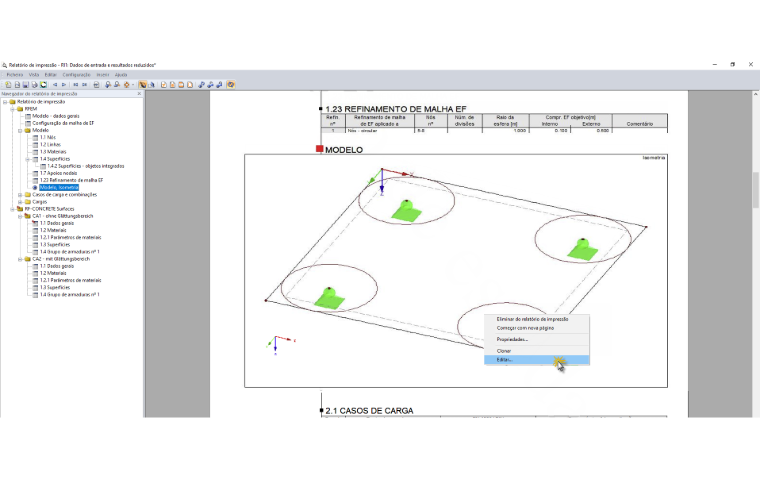Open the Editar menu in menu bar
Screen dimensions: 760x477
coord(50,75)
